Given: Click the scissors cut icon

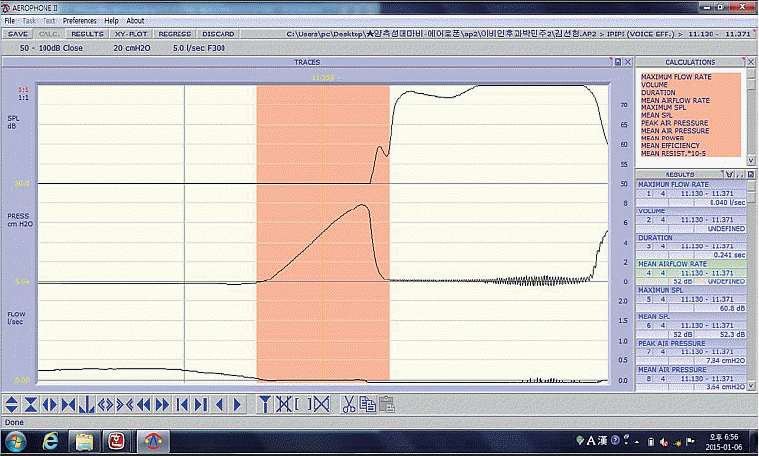Looking at the screenshot, I should 348,404.
